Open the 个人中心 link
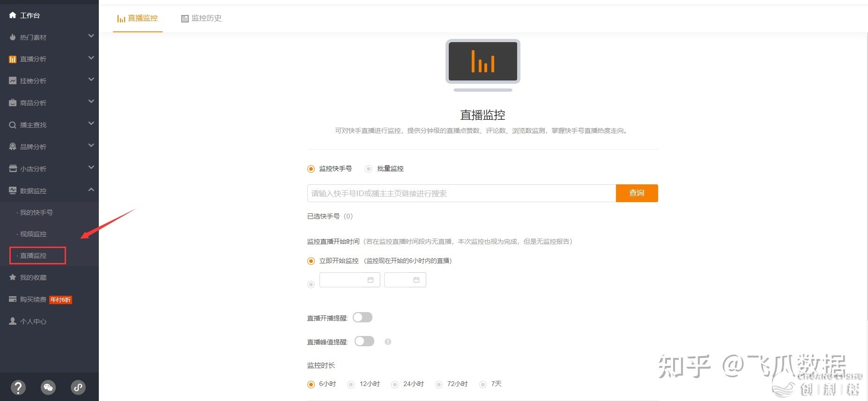 (33, 321)
